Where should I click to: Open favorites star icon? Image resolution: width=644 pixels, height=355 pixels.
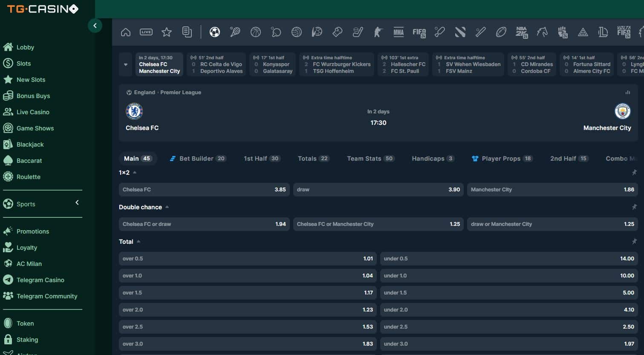(167, 32)
